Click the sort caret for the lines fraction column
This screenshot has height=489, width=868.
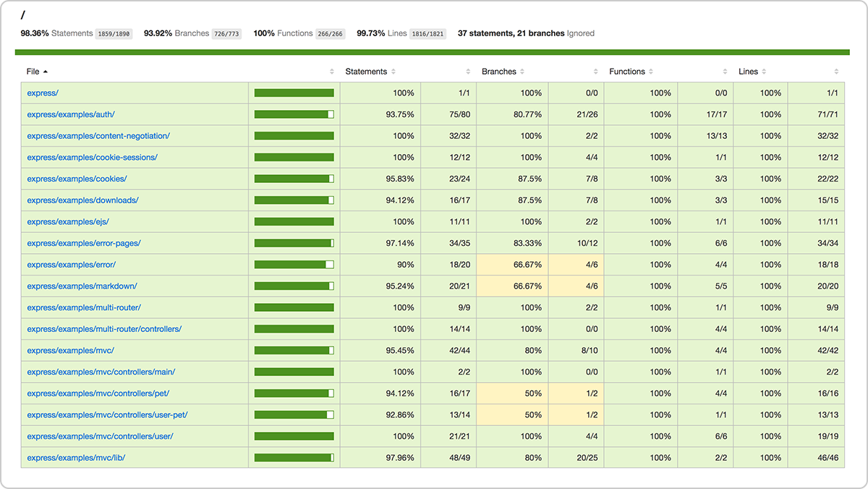pos(835,71)
